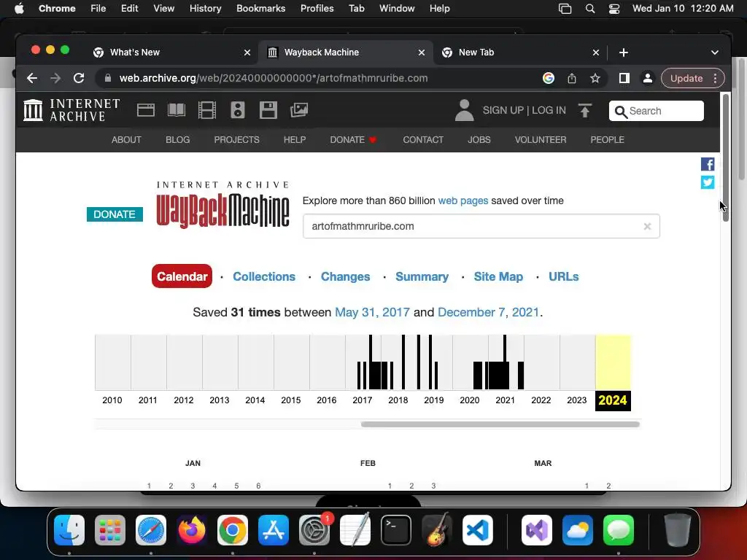This screenshot has height=560, width=747.
Task: Open the Summary view
Action: pyautogui.click(x=422, y=276)
